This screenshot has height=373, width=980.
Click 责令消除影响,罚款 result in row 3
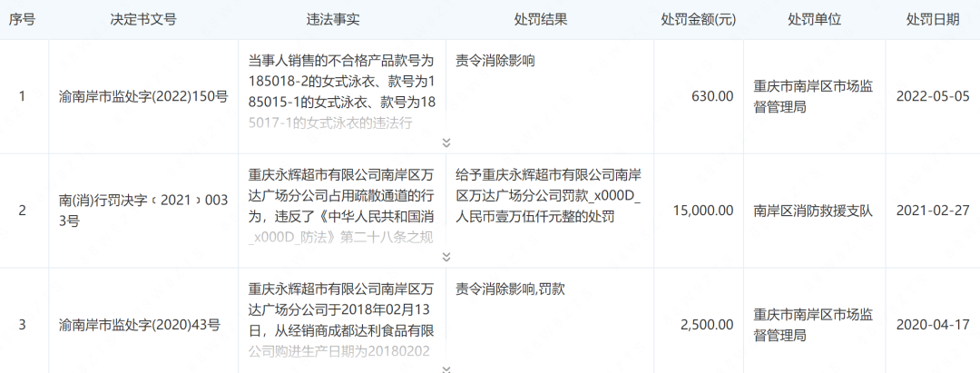[511, 289]
